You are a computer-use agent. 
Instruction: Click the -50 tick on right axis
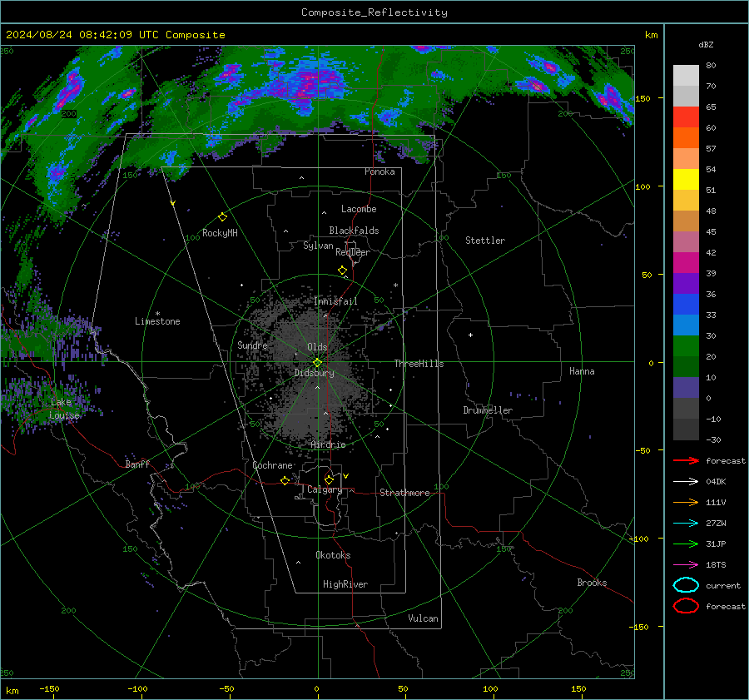(642, 450)
